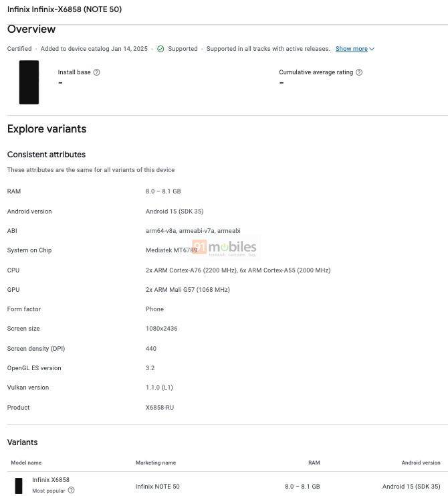Image resolution: width=448 pixels, height=496 pixels.
Task: Click the green Supported checkmark icon
Action: [160, 49]
